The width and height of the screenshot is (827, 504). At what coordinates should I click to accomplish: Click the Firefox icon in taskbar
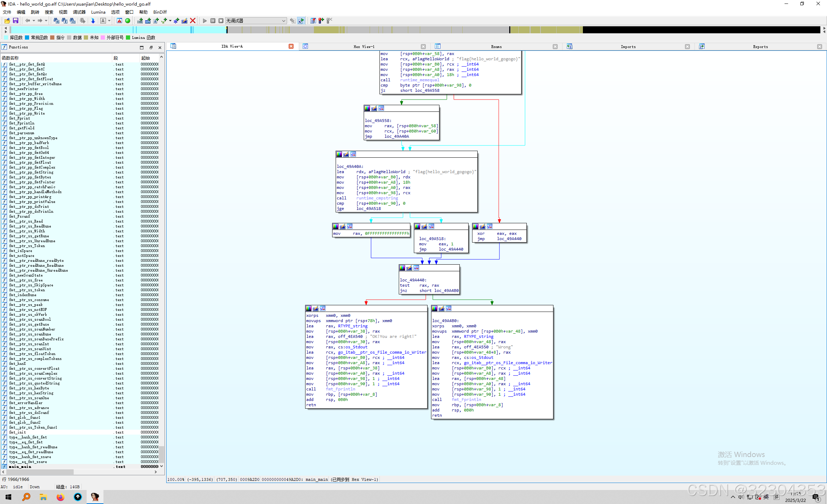(60, 497)
